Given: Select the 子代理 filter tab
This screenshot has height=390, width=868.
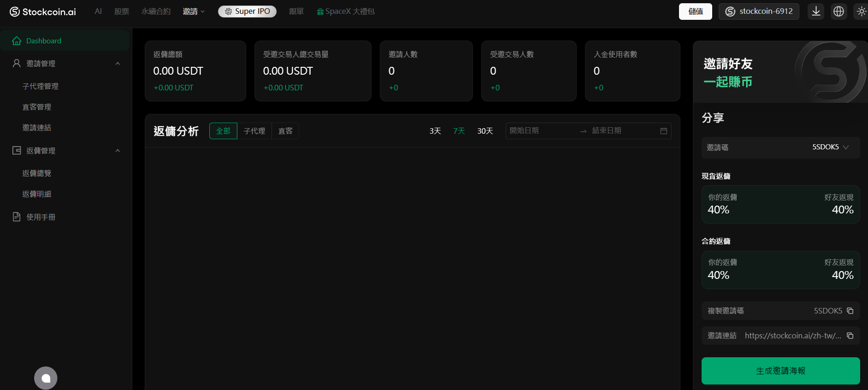Looking at the screenshot, I should (x=254, y=131).
